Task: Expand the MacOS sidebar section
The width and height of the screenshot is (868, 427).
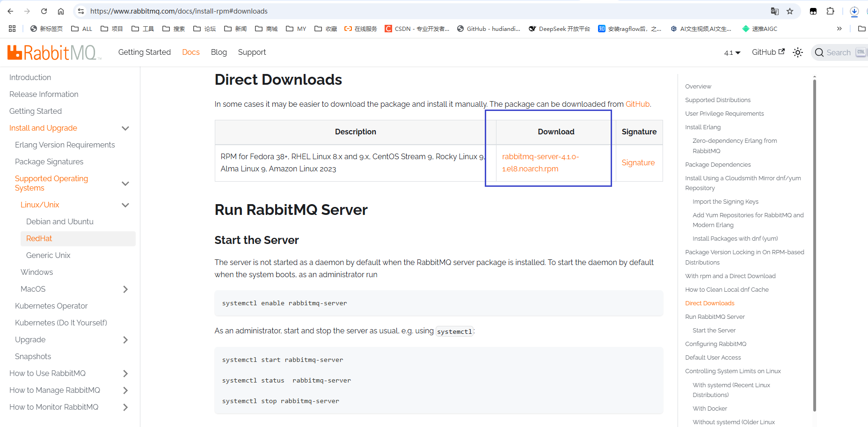Action: (x=125, y=289)
